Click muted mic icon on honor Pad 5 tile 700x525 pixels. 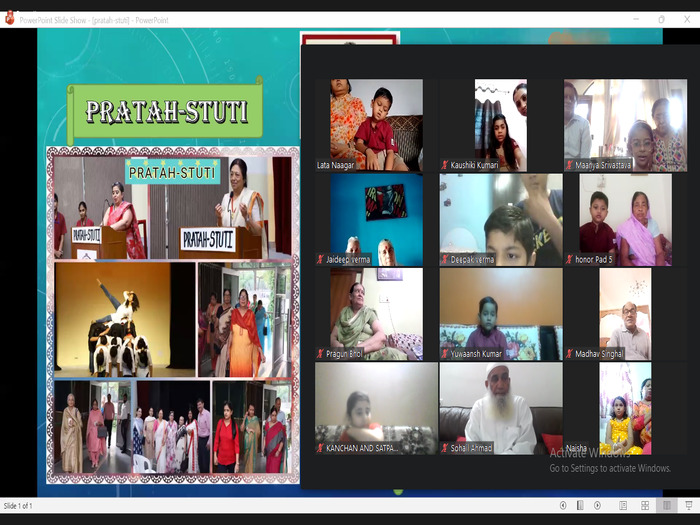pyautogui.click(x=569, y=259)
